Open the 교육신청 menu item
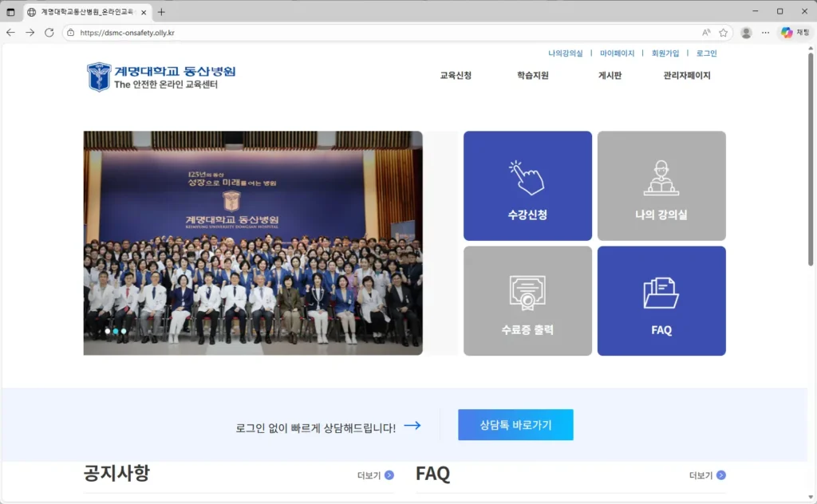The image size is (817, 504). [x=455, y=74]
